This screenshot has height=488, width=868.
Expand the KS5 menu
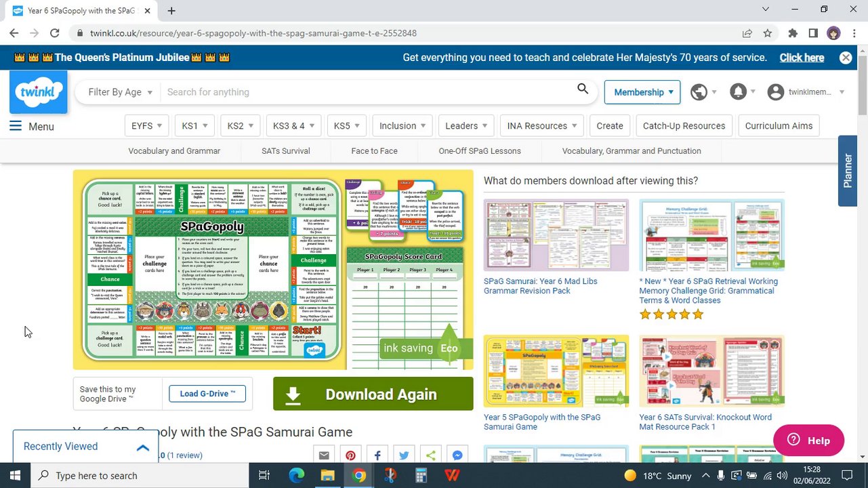click(346, 125)
